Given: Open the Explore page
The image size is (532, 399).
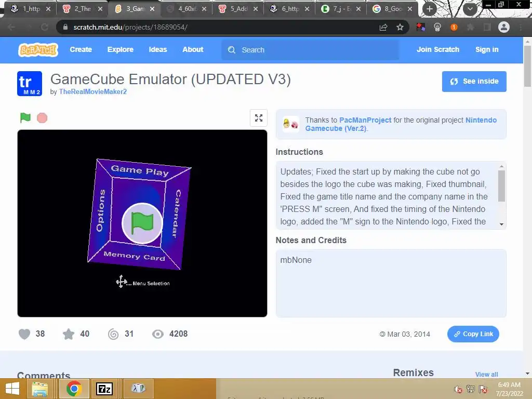Looking at the screenshot, I should [x=121, y=49].
